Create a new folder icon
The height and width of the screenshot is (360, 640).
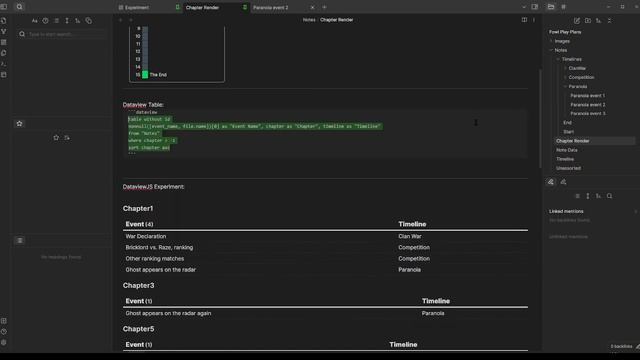(x=588, y=21)
